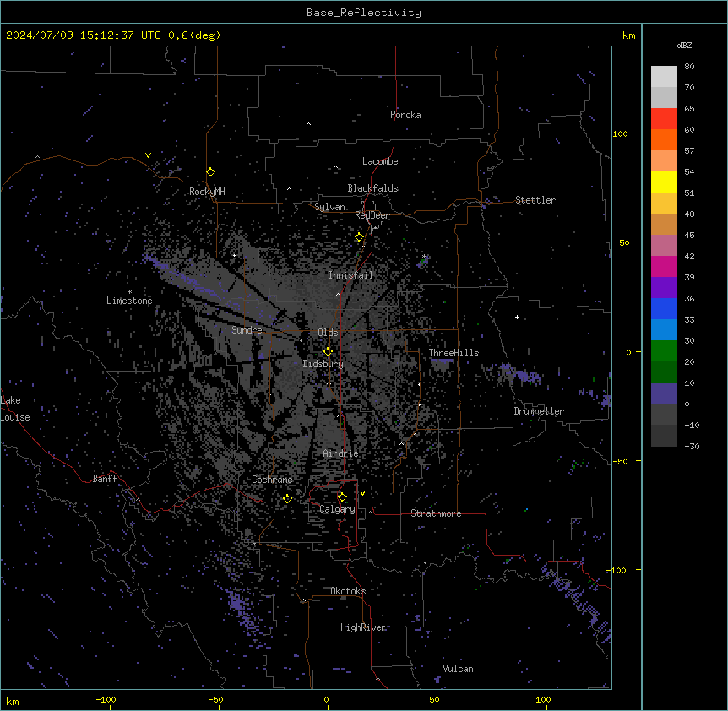Select the HighRiver city label
Viewport: 728px width, 711px height.
tap(363, 627)
